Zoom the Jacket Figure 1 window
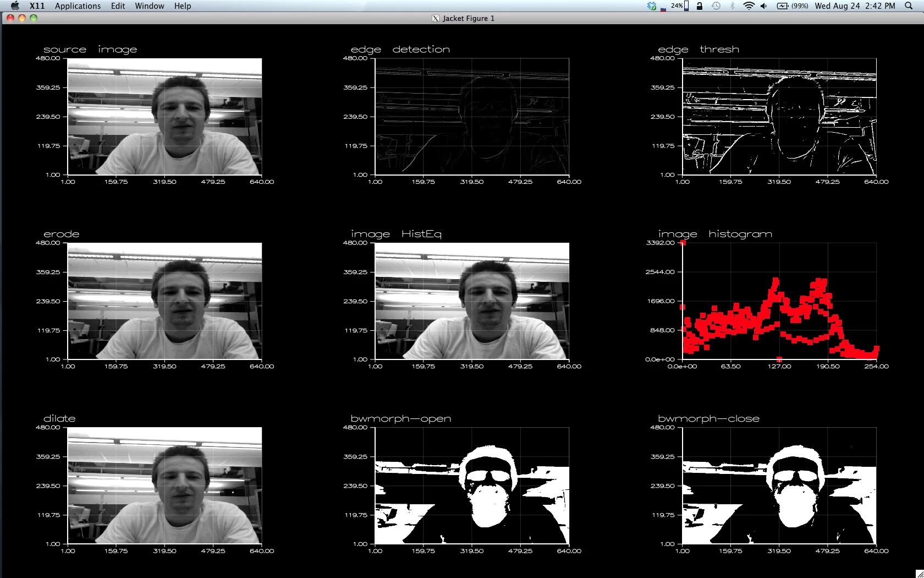 [x=34, y=18]
